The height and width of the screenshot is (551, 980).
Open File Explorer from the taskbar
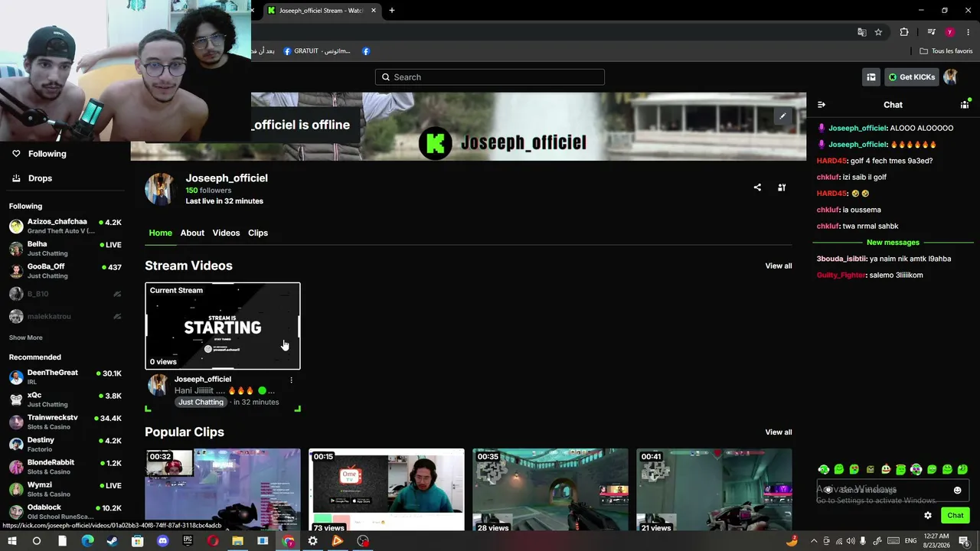coord(237,541)
